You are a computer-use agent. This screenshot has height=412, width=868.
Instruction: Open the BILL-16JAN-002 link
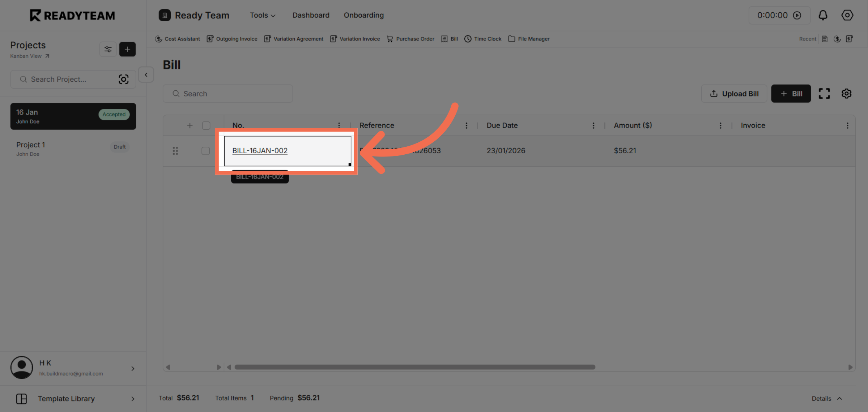coord(259,151)
